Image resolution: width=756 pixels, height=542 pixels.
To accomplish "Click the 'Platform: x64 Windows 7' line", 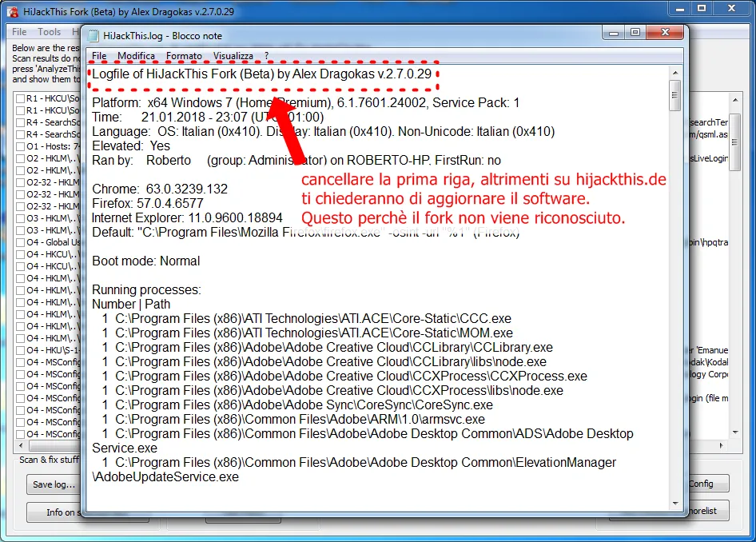I will (x=306, y=102).
